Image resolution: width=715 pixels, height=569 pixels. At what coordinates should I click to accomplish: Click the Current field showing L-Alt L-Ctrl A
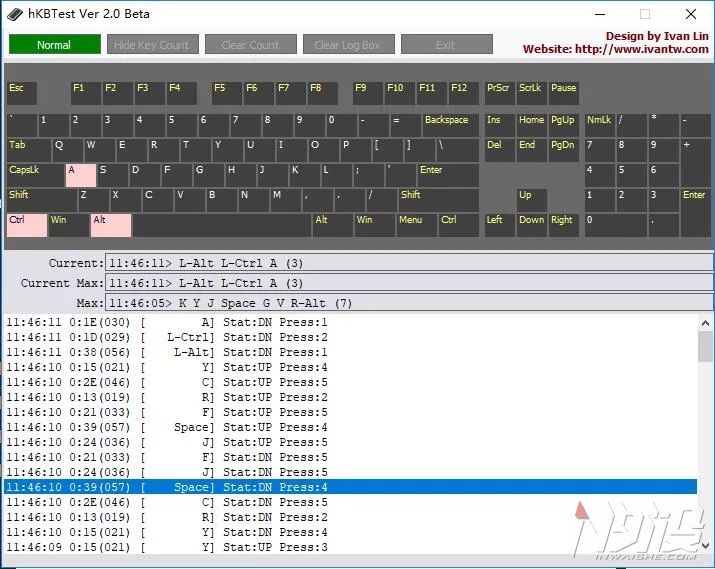pos(409,263)
